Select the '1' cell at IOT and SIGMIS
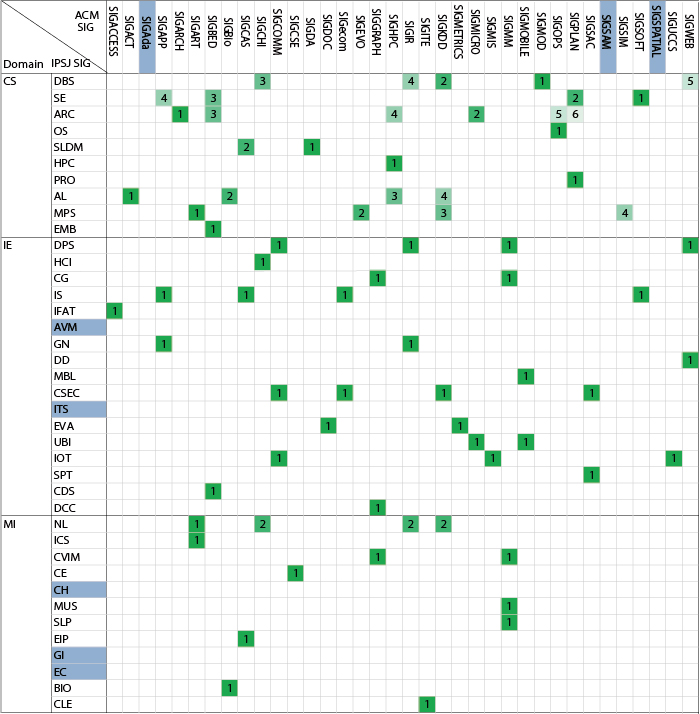The width and height of the screenshot is (700, 714). 493,458
